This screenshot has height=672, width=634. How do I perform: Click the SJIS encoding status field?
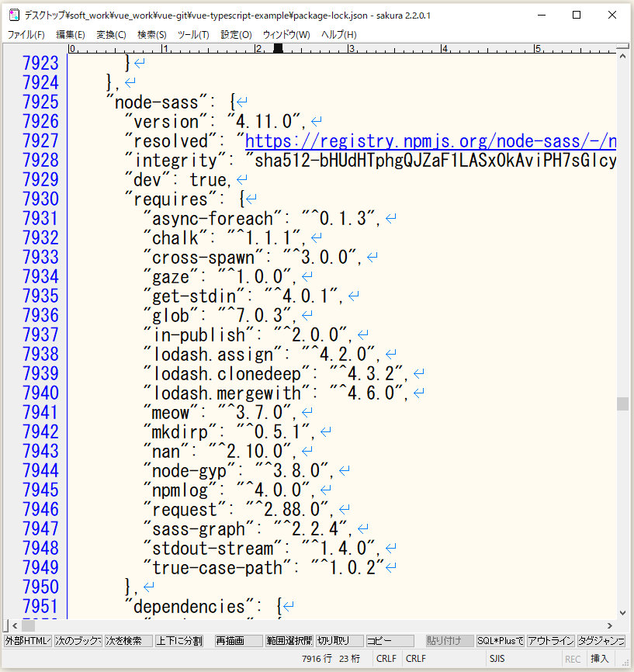[497, 659]
